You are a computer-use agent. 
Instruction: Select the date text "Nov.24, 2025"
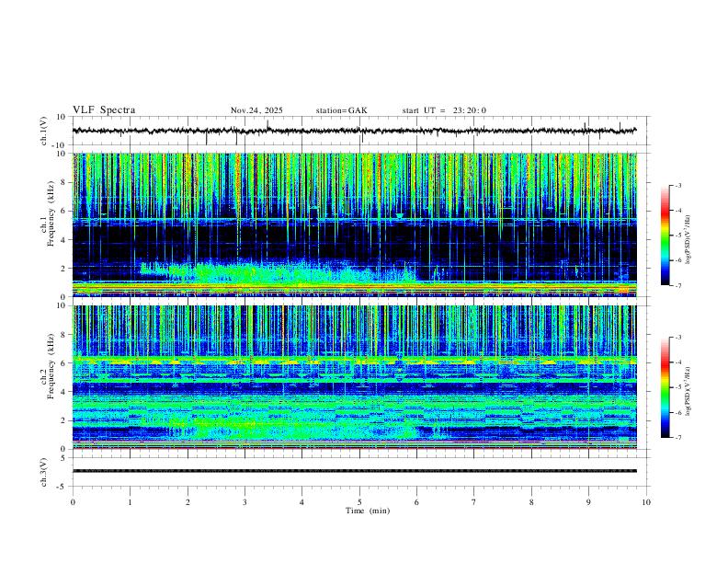pos(256,110)
